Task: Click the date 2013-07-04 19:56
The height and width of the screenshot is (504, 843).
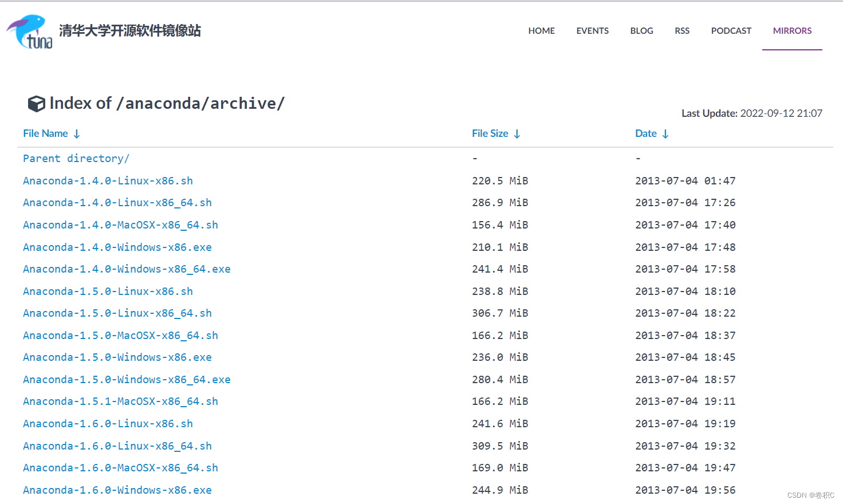Action: (x=686, y=490)
